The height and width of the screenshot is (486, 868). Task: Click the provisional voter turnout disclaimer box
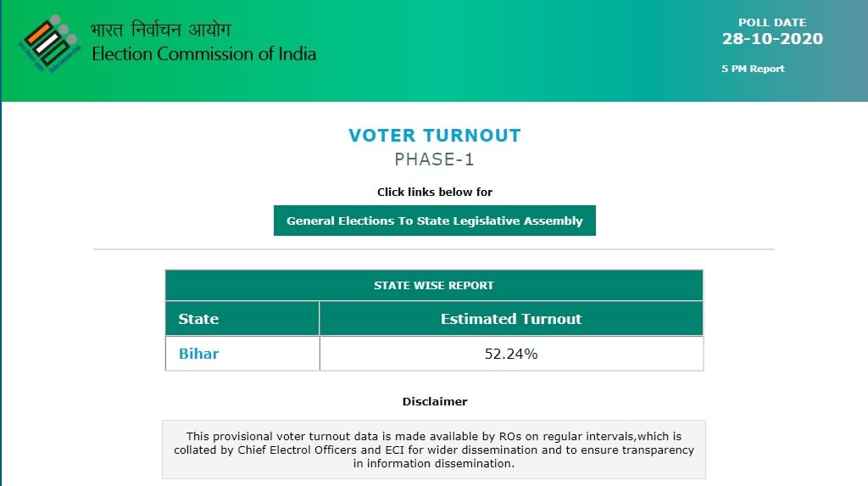(x=434, y=450)
